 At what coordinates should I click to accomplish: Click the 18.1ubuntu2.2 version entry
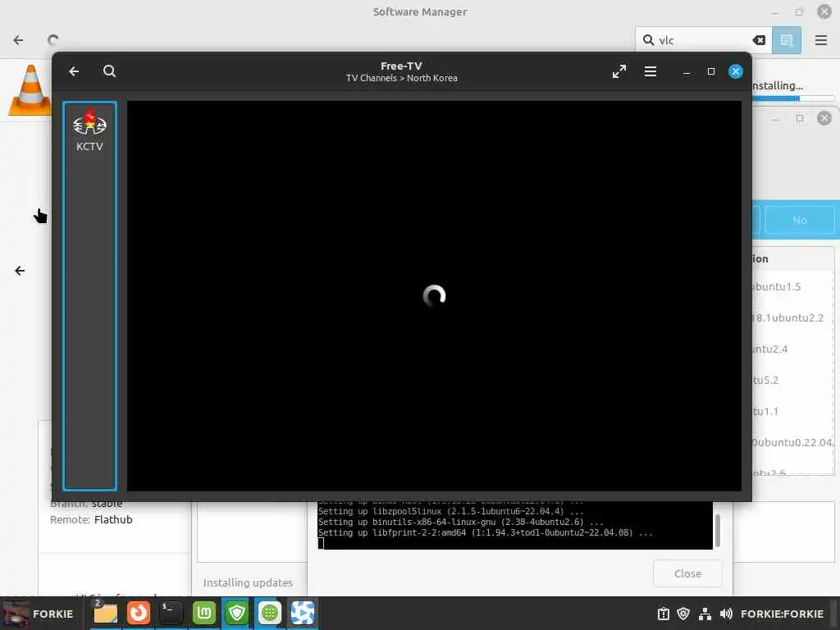click(787, 317)
